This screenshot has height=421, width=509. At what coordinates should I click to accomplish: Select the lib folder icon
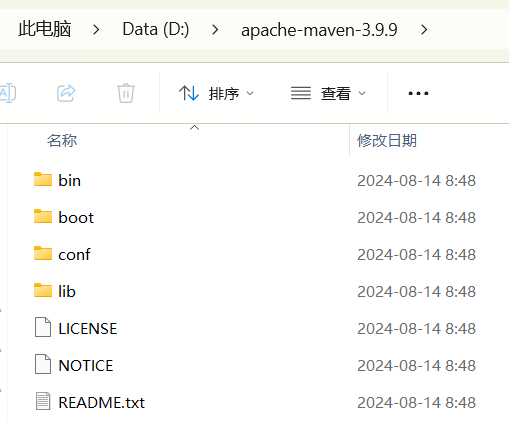(43, 290)
